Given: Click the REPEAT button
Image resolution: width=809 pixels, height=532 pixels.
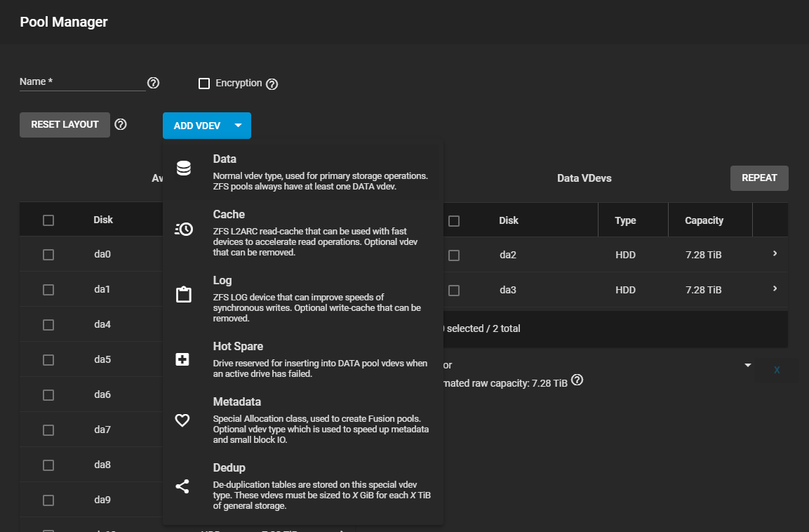Looking at the screenshot, I should (759, 178).
